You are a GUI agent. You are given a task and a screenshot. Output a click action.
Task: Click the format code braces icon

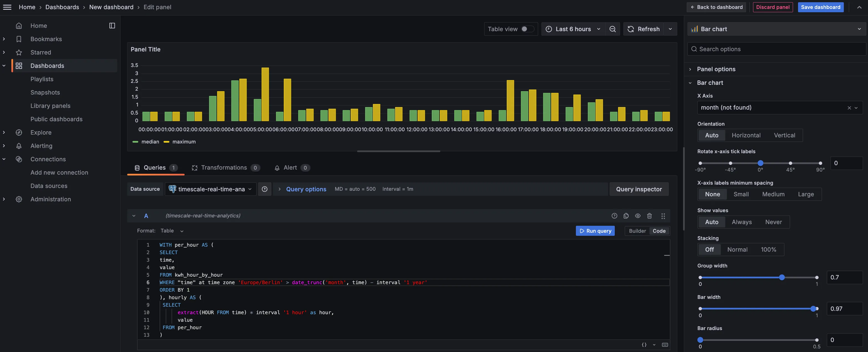tap(644, 345)
